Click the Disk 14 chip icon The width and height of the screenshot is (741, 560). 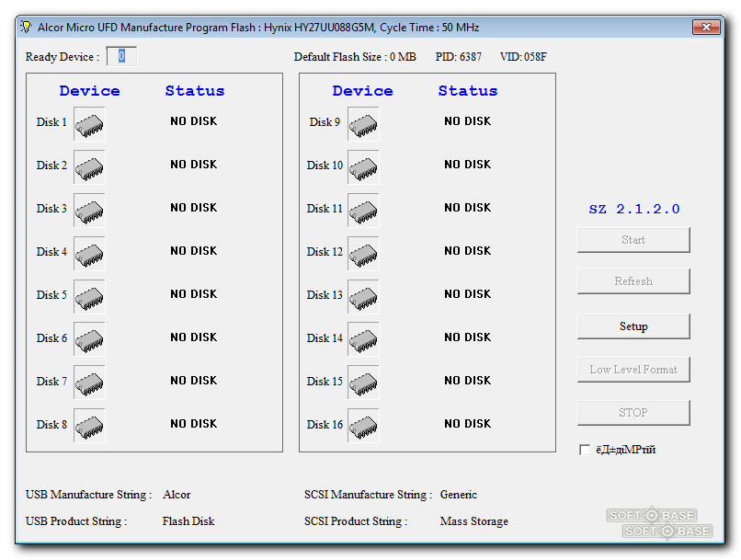click(x=363, y=340)
